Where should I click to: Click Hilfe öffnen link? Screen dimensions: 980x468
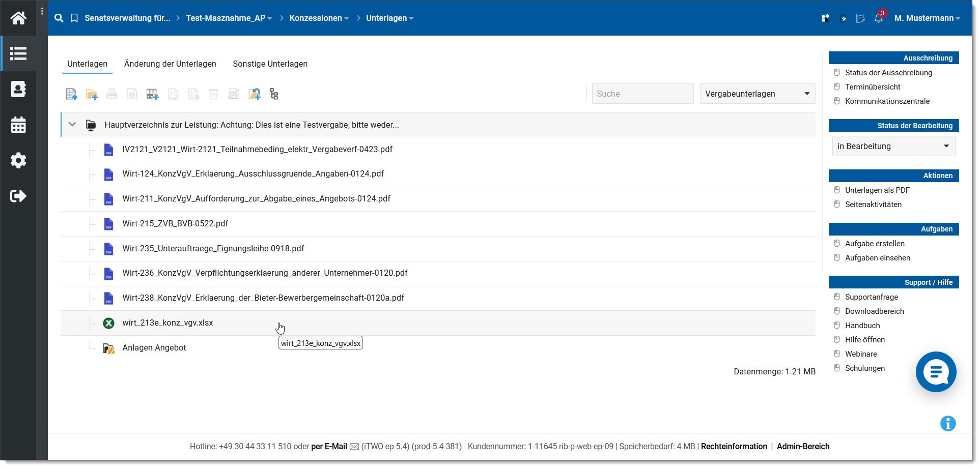pyautogui.click(x=865, y=340)
